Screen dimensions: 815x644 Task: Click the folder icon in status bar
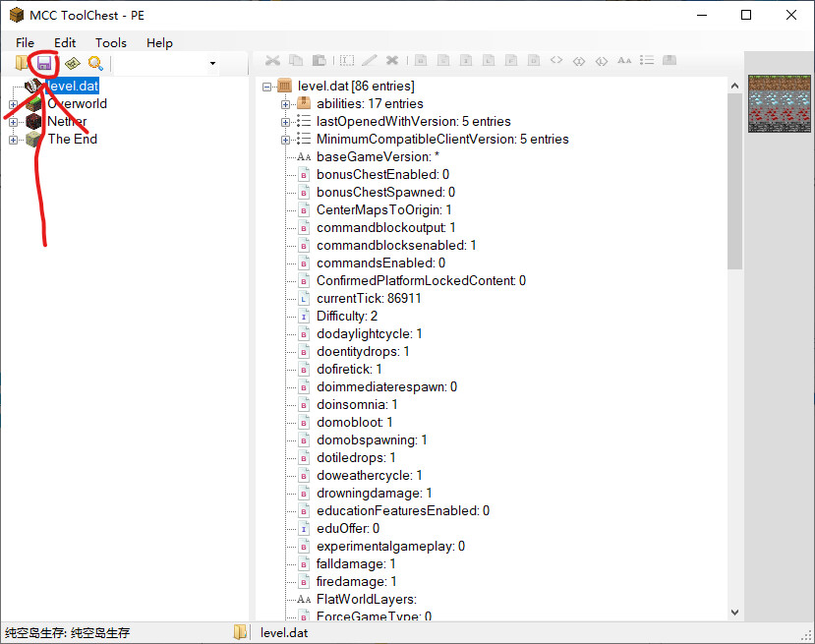(240, 632)
